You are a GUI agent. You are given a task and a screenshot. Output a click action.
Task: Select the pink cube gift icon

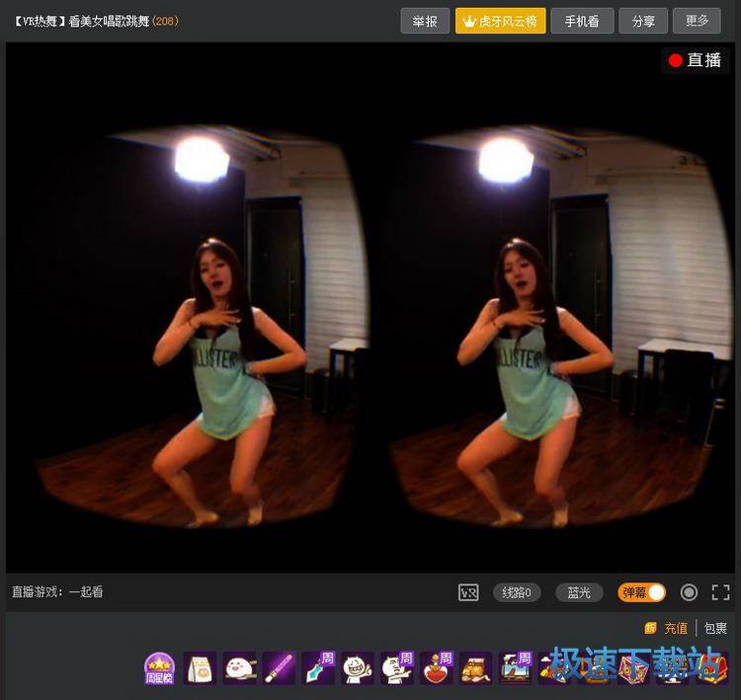(x=633, y=667)
